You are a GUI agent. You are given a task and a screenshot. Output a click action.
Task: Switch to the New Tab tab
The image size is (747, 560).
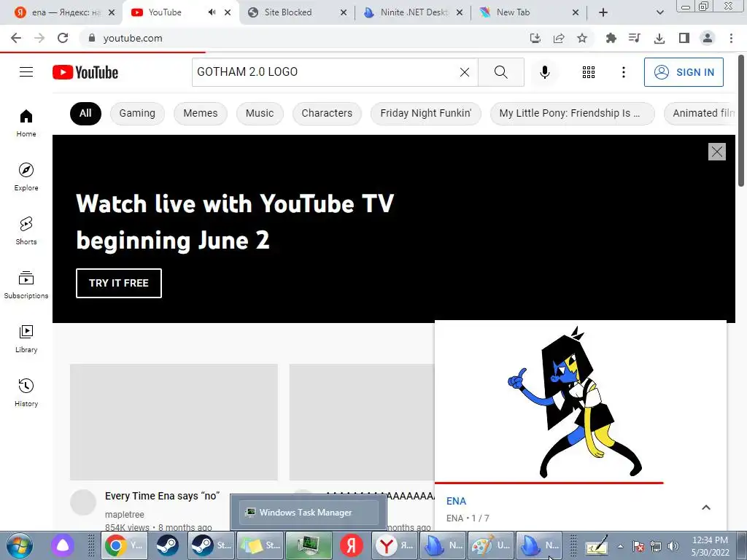(x=529, y=12)
